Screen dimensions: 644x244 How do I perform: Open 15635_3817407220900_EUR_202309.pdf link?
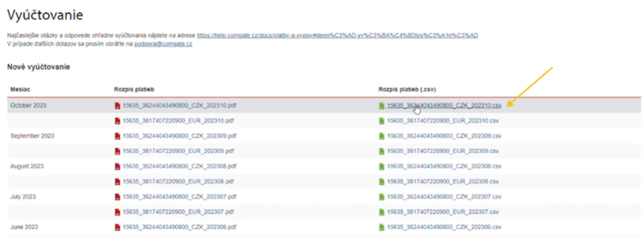178,151
